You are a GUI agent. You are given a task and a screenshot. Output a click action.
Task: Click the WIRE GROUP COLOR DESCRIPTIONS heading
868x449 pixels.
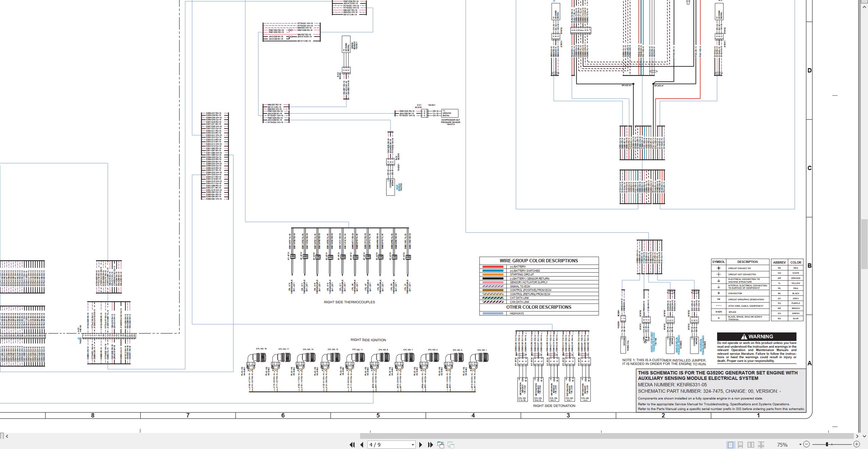539,261
